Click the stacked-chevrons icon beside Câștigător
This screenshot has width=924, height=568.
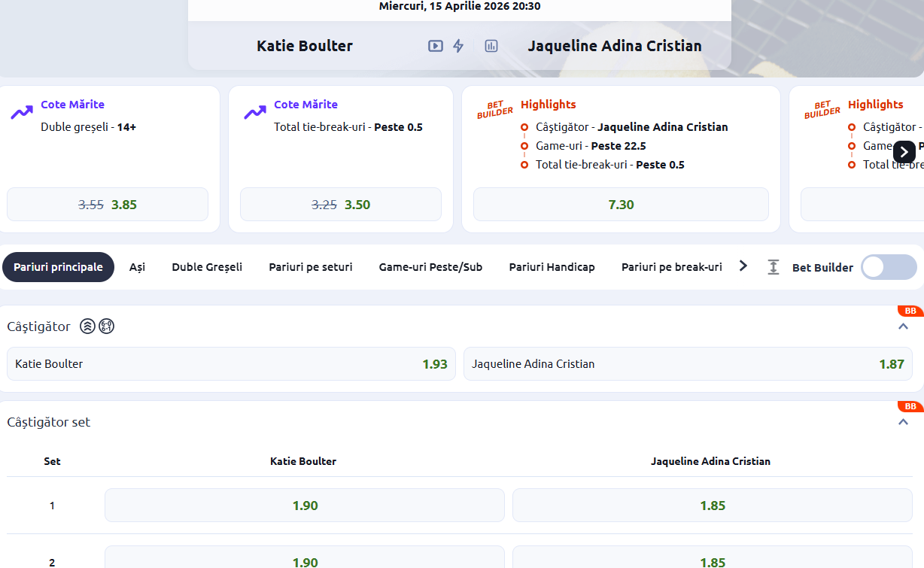[x=88, y=327]
